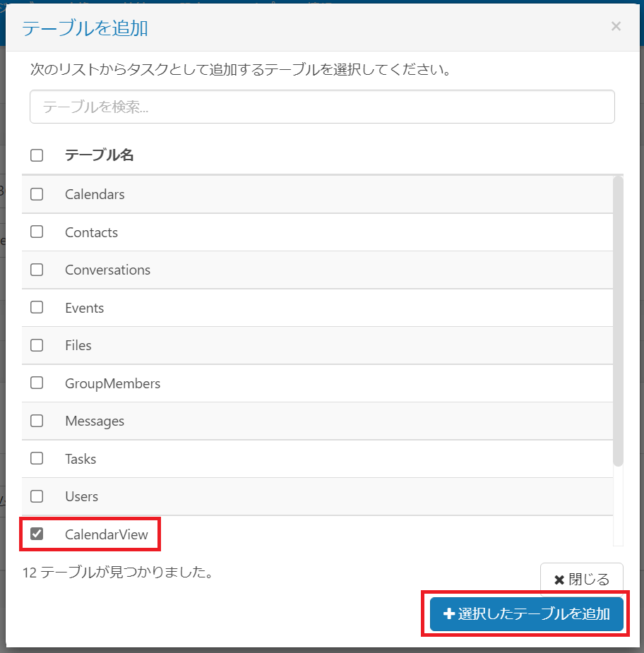The height and width of the screenshot is (653, 644).
Task: Check the Users table checkbox
Action: pyautogui.click(x=37, y=496)
